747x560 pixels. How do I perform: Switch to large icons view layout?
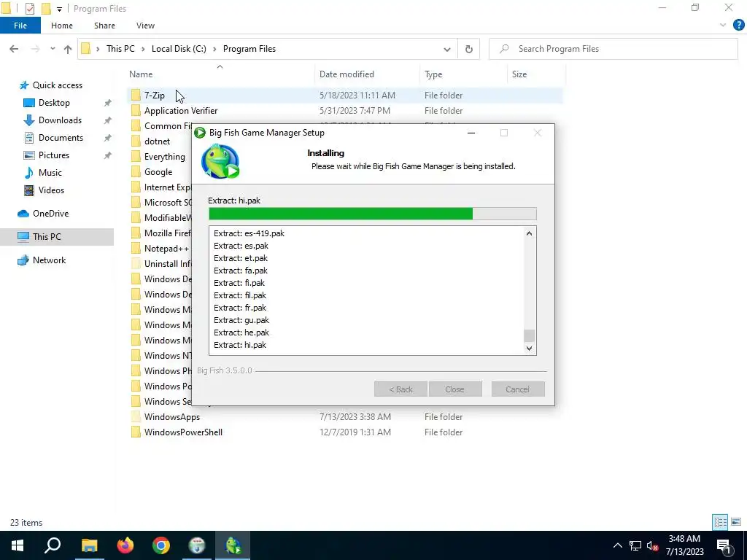coord(735,522)
